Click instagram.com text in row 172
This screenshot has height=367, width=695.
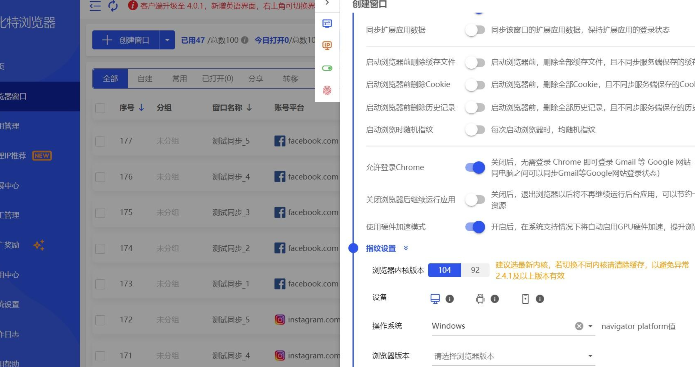313,319
